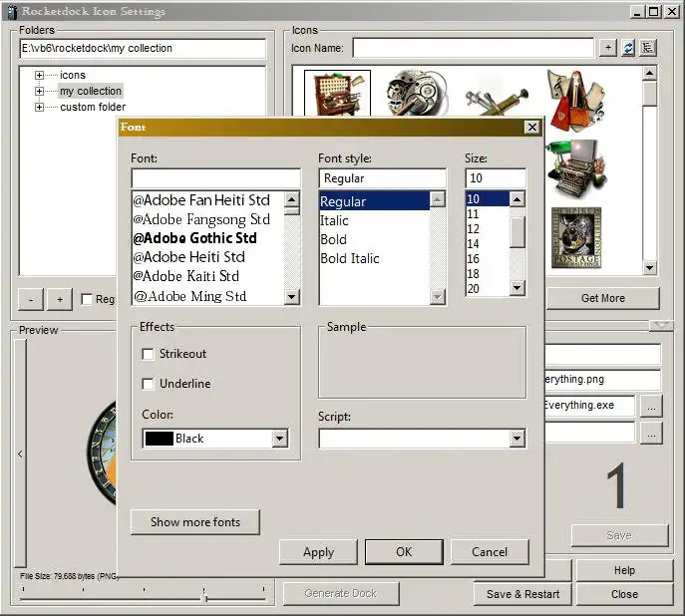Select the typewriter with lamp icon thumbnail
The image size is (685, 616).
click(576, 168)
